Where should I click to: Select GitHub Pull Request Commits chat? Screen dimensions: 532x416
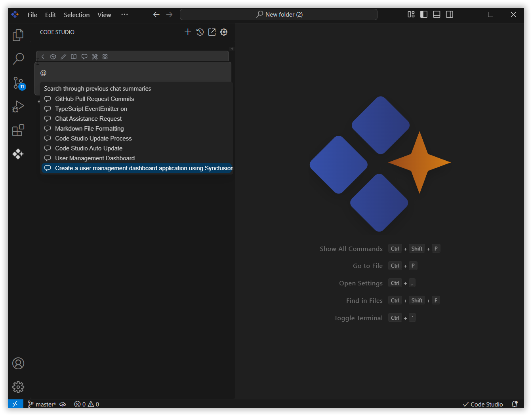tap(137, 99)
